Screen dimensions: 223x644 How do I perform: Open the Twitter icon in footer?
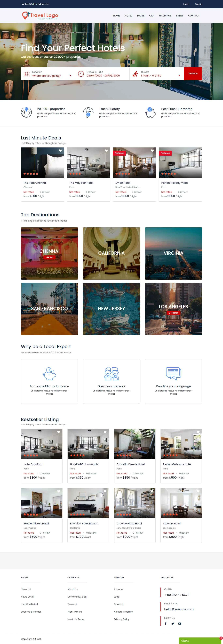(x=173, y=623)
